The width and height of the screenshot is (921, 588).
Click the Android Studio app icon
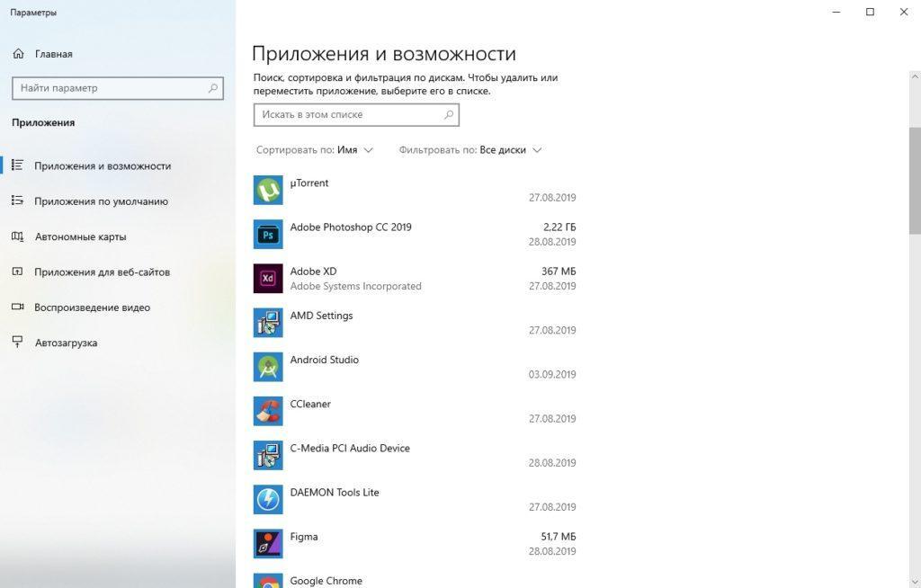268,367
